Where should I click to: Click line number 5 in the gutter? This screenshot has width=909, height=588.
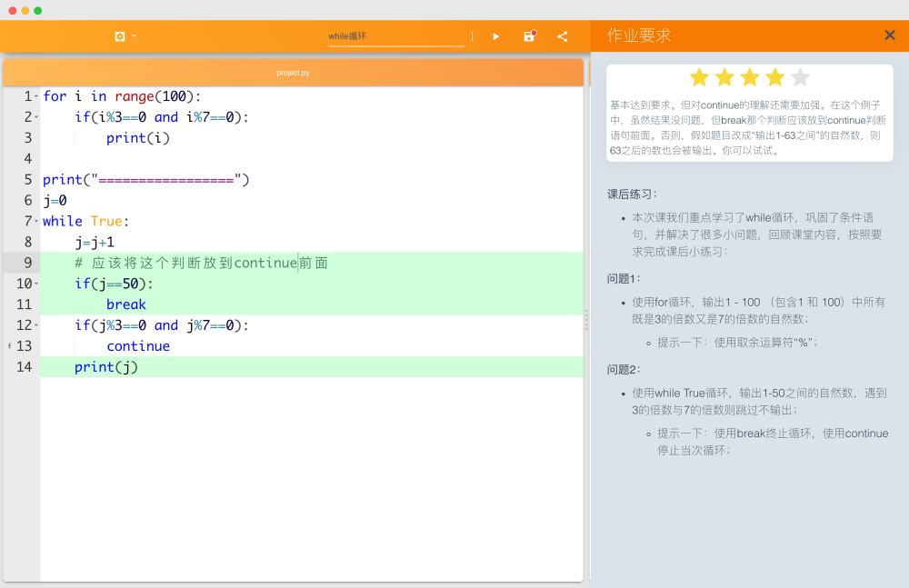pos(27,179)
